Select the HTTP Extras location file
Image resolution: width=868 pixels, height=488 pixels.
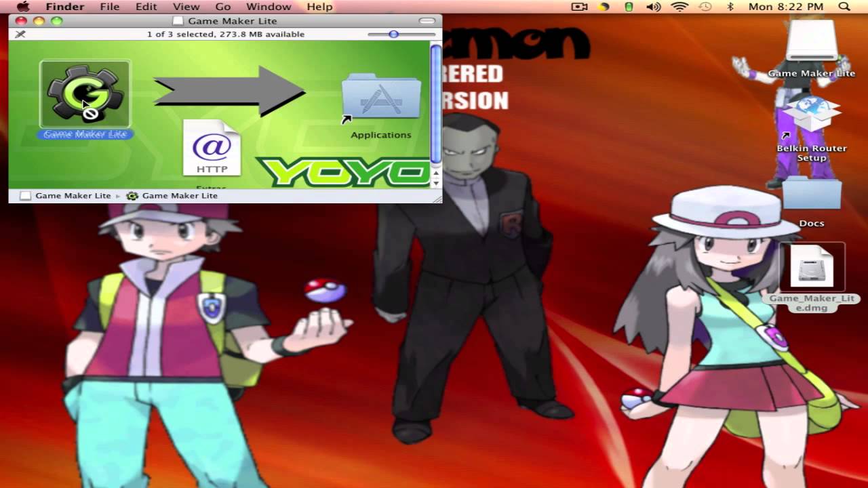(212, 148)
